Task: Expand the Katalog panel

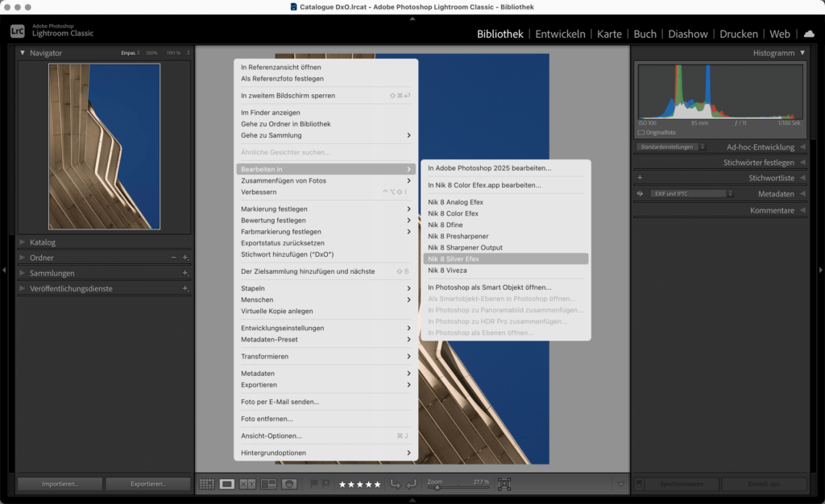Action: 23,242
